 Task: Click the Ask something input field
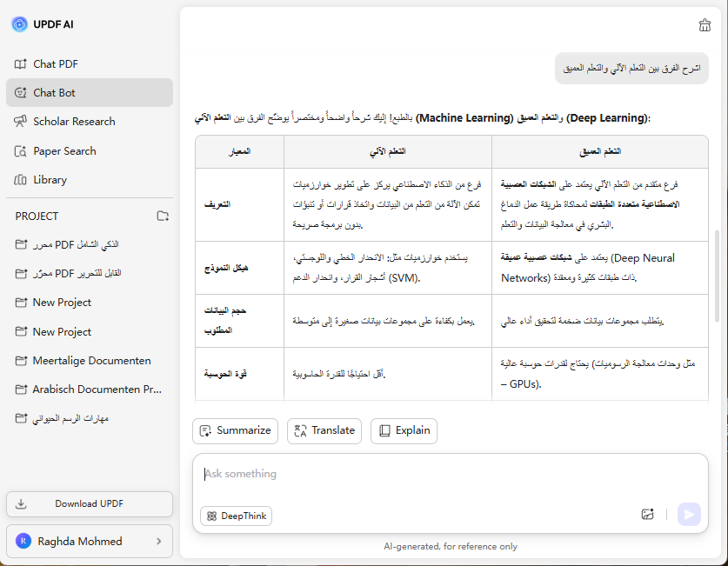[x=417, y=475]
